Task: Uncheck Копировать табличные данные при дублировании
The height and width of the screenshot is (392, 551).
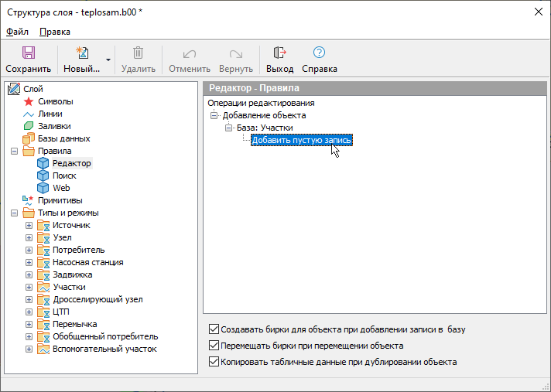Action: [214, 362]
